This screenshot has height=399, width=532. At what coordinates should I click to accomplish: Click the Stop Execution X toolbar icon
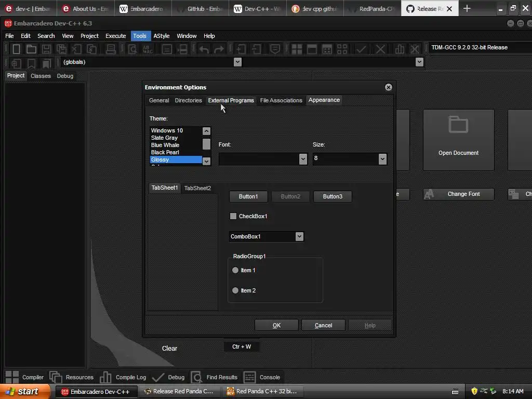tap(380, 49)
